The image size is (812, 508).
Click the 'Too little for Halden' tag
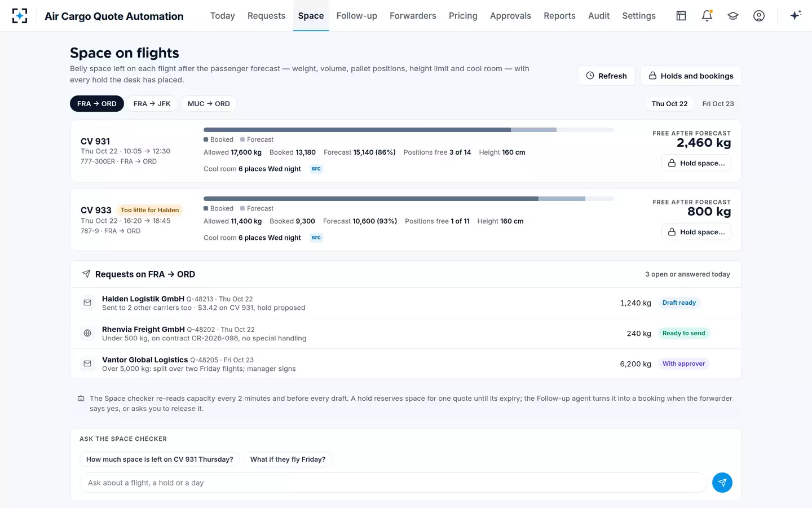pyautogui.click(x=150, y=210)
